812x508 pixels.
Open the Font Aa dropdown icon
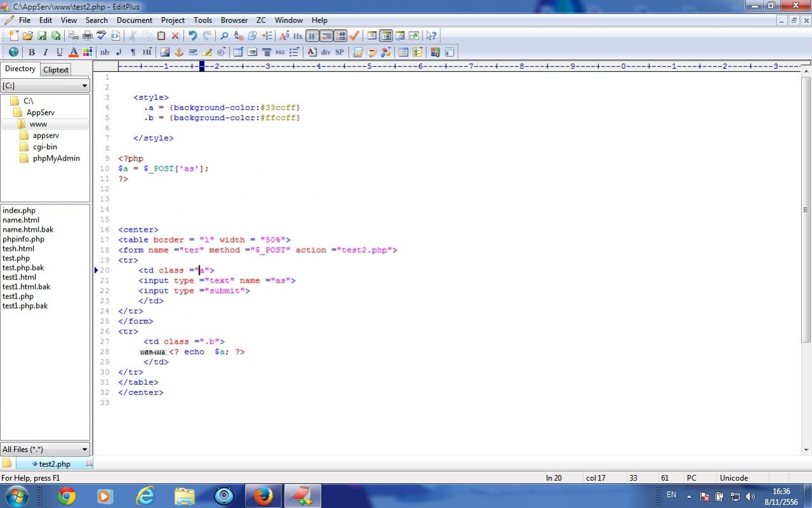pyautogui.click(x=284, y=36)
